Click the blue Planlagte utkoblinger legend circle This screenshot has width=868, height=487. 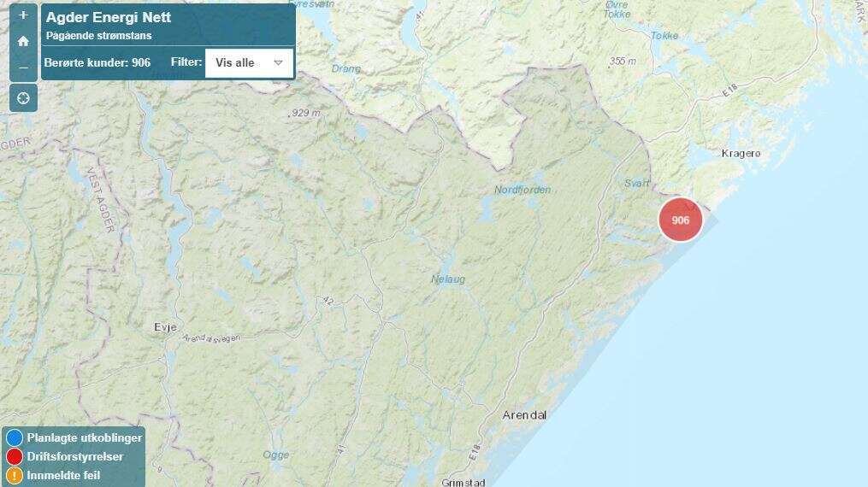[x=15, y=437]
